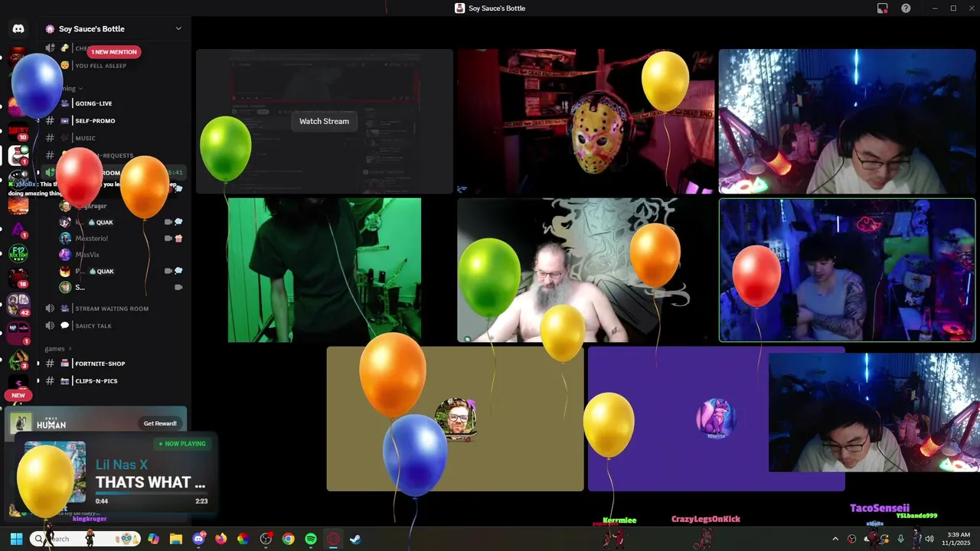
Task: Open the MUSIC text channel
Action: point(85,139)
